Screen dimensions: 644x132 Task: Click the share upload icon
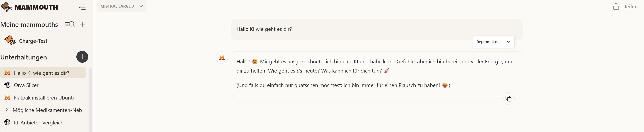[x=616, y=7]
